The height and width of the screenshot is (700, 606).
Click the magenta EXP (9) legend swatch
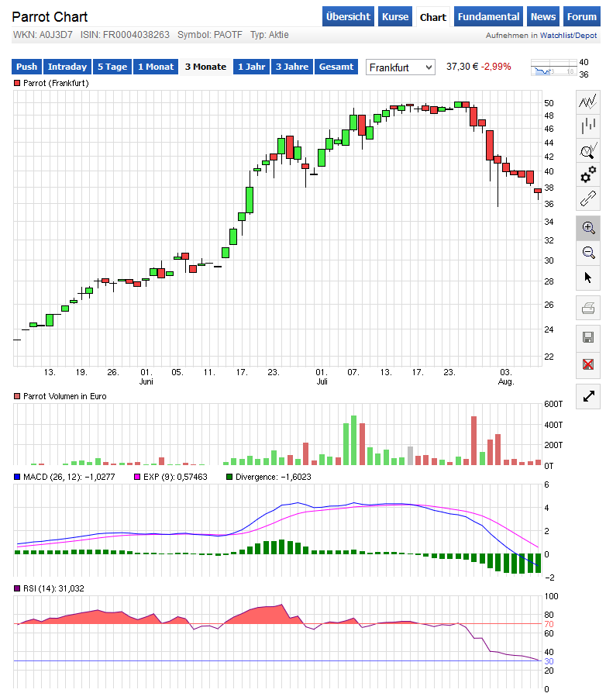tap(137, 477)
